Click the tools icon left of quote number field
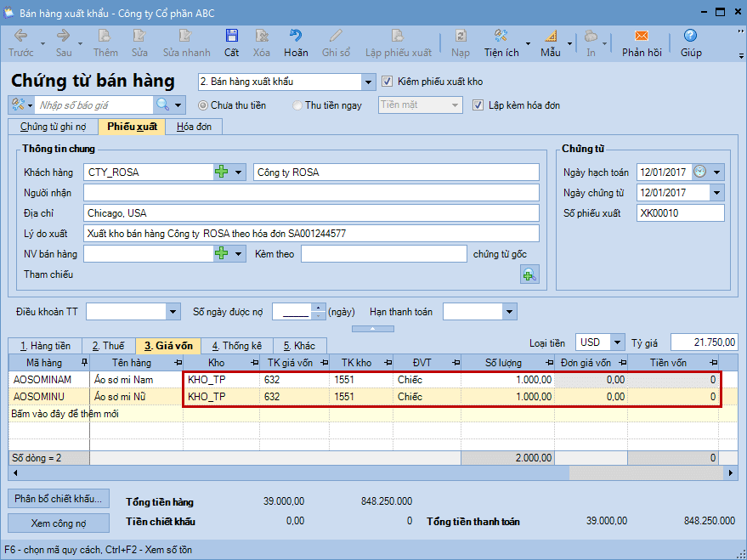 18,105
